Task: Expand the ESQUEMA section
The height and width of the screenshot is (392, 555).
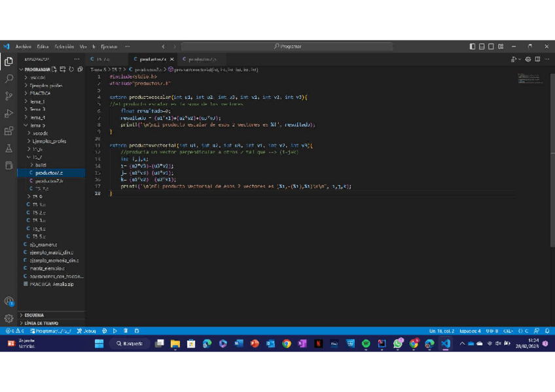Action: pos(34,315)
